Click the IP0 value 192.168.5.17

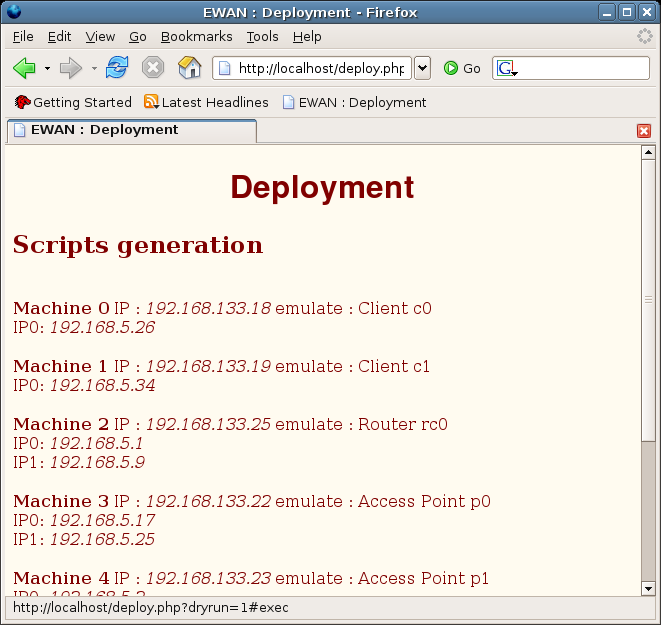point(102,520)
